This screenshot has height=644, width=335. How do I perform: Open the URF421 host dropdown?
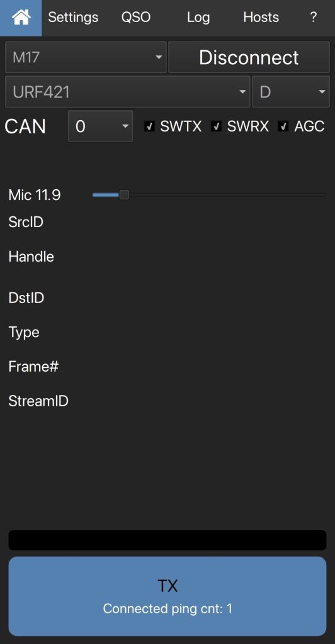pyautogui.click(x=127, y=92)
